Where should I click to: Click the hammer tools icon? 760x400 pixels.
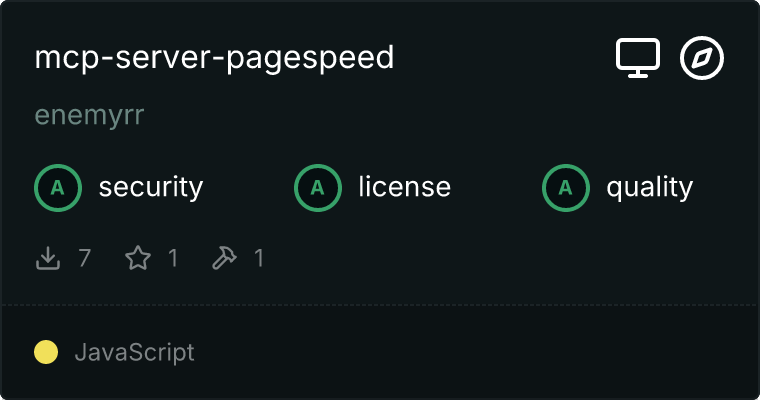click(x=224, y=258)
